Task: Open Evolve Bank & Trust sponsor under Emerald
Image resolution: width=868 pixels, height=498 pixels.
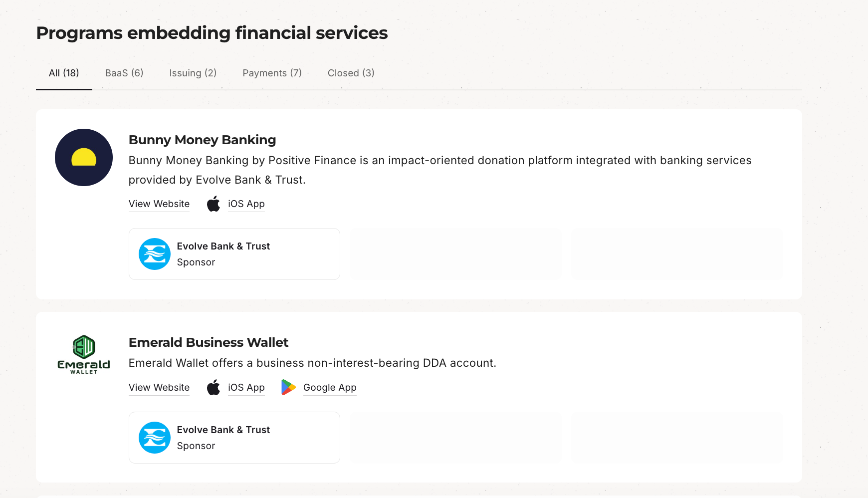Action: (x=223, y=430)
